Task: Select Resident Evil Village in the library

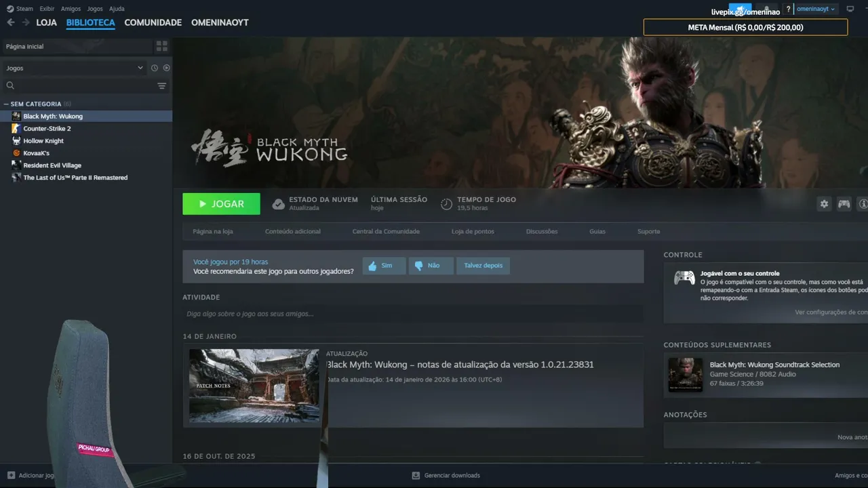Action: point(86,165)
